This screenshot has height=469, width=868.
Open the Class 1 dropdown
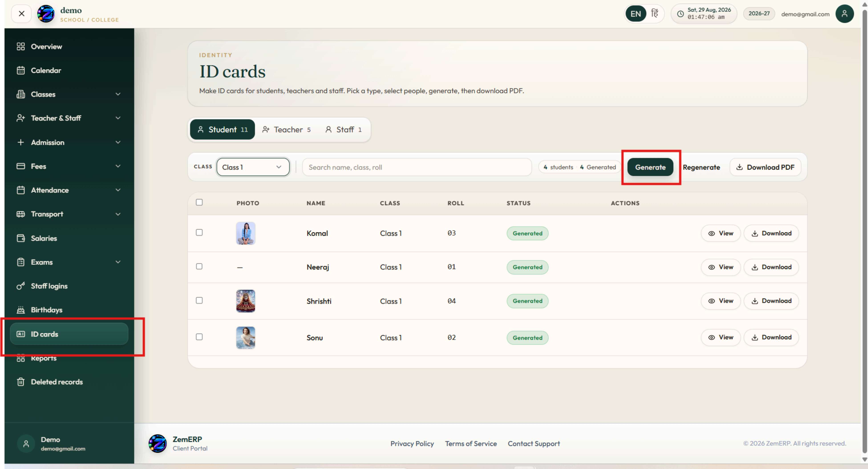point(253,167)
